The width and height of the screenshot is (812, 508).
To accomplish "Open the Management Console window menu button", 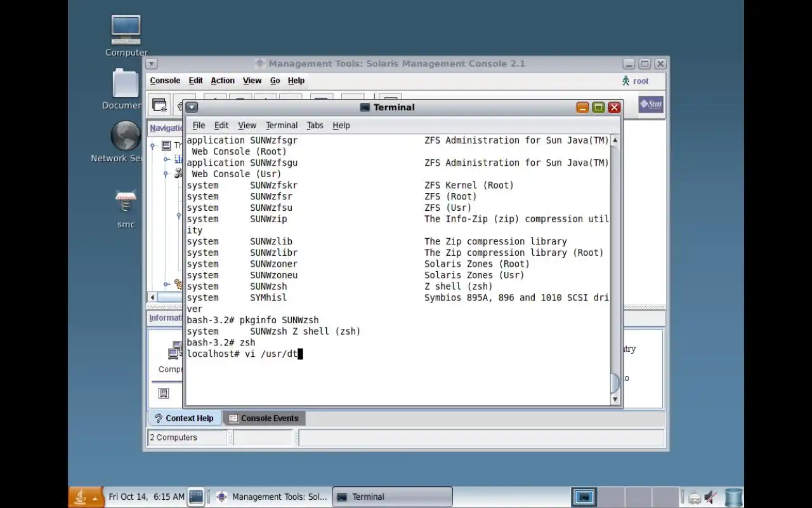I will 151,63.
